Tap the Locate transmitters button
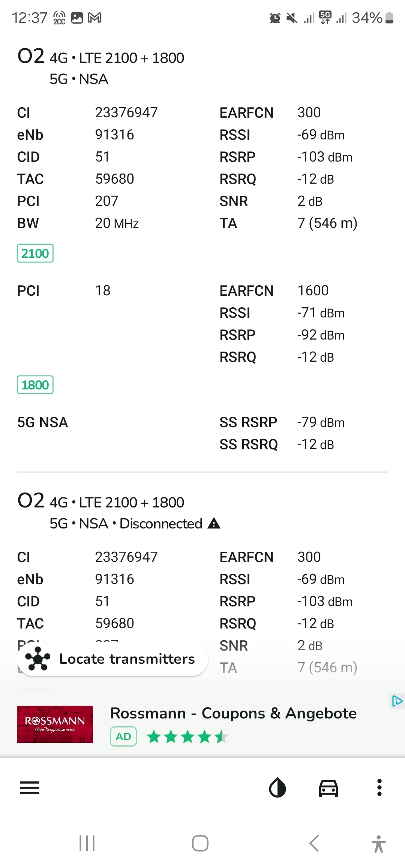Screen dimensions: 405x868 [112, 659]
